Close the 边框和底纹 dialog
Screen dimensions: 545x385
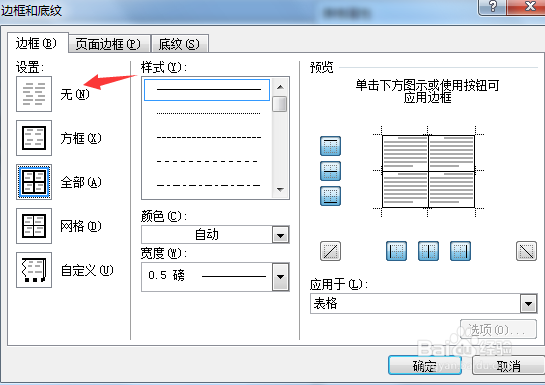coord(529,7)
